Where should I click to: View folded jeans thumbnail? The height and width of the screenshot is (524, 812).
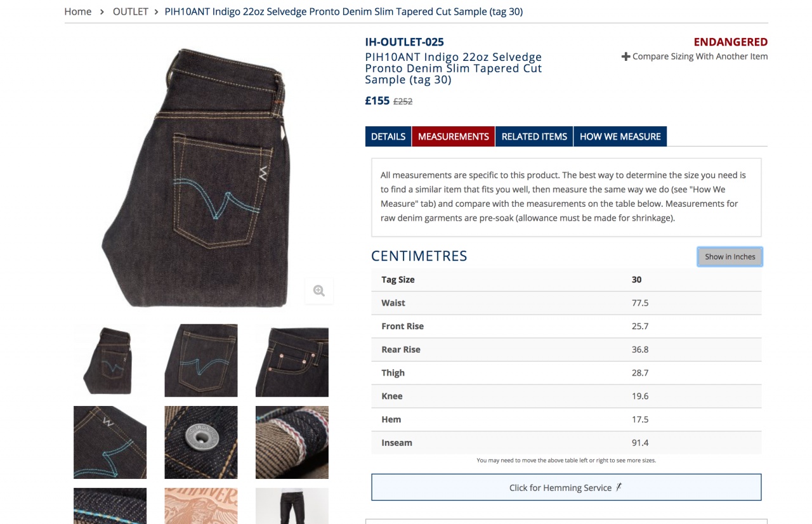pos(110,360)
